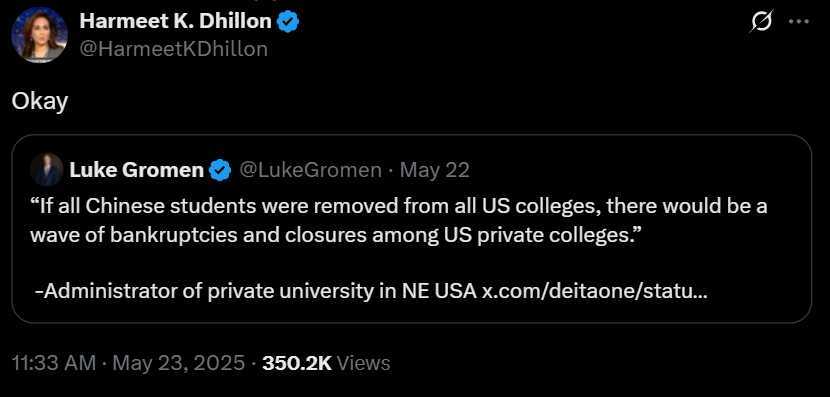The height and width of the screenshot is (397, 830).
Task: Click the "Views" label next to 350.2K
Action: point(363,363)
